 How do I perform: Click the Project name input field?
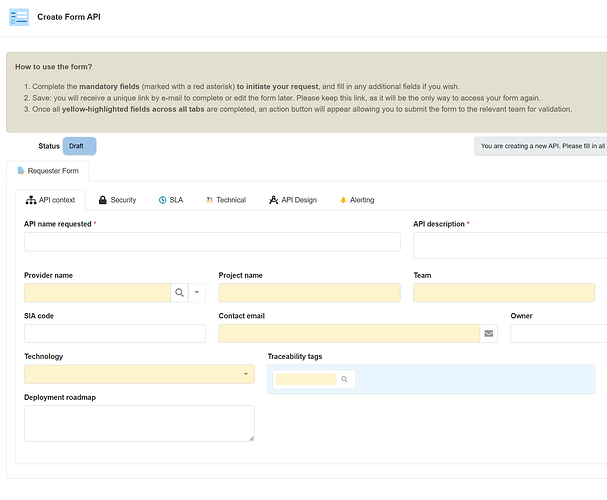click(309, 292)
